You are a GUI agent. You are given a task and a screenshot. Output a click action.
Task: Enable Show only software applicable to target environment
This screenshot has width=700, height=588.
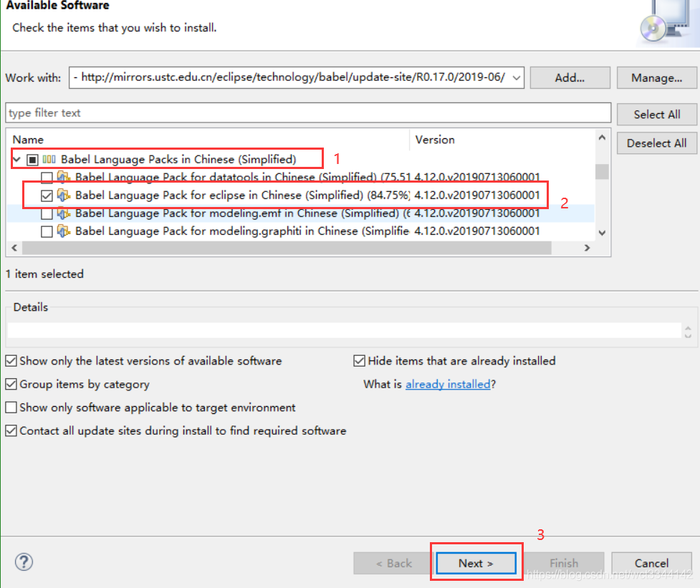(11, 408)
